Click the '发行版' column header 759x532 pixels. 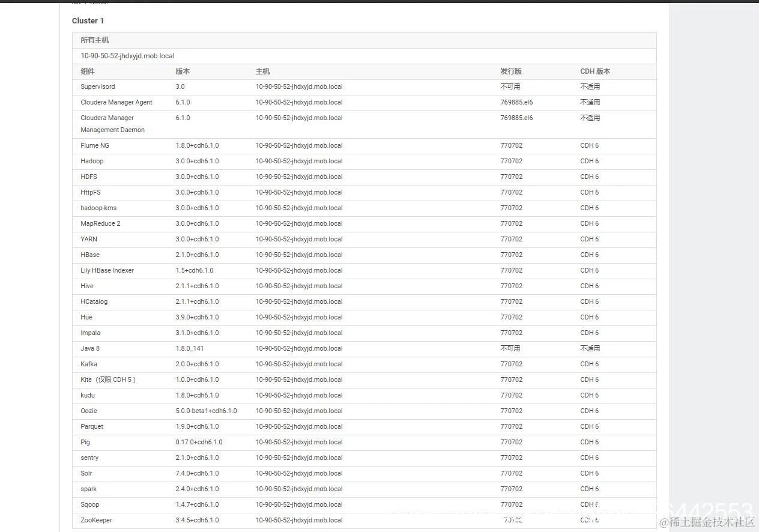tap(511, 71)
